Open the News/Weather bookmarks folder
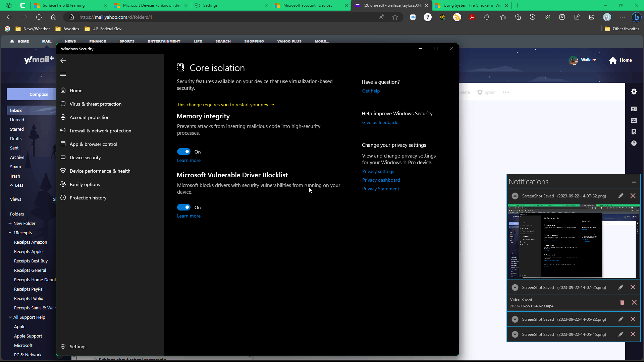This screenshot has height=362, width=644. tap(33, 29)
